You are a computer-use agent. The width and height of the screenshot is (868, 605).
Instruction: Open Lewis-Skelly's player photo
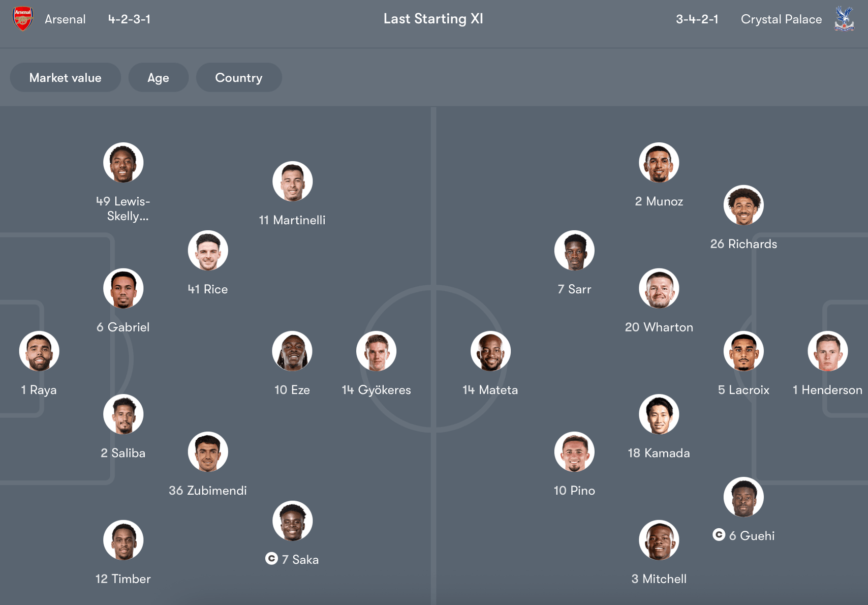coord(123,163)
